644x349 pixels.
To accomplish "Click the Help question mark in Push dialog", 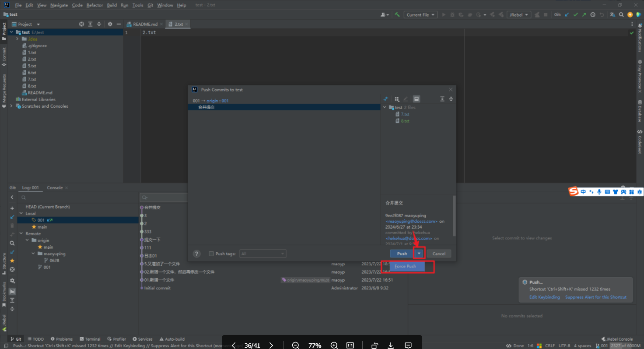I will (197, 254).
